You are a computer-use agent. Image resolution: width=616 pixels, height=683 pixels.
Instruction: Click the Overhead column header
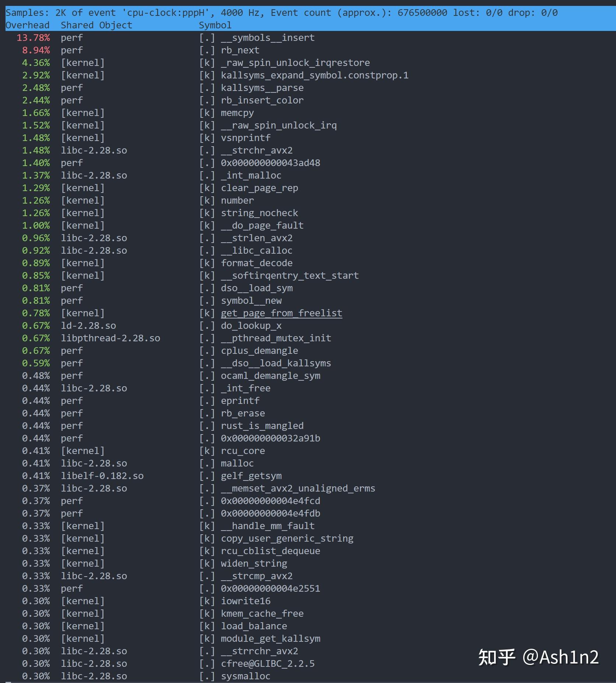pyautogui.click(x=27, y=25)
